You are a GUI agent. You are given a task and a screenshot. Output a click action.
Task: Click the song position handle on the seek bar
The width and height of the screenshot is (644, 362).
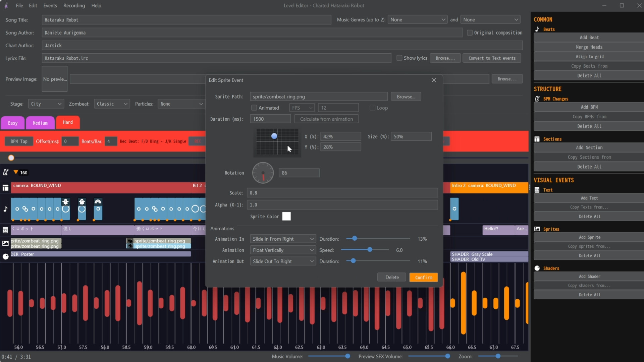pos(11,158)
